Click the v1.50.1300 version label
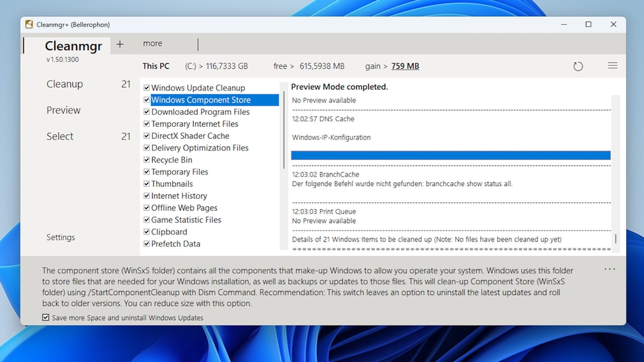The image size is (644, 362). coord(62,59)
